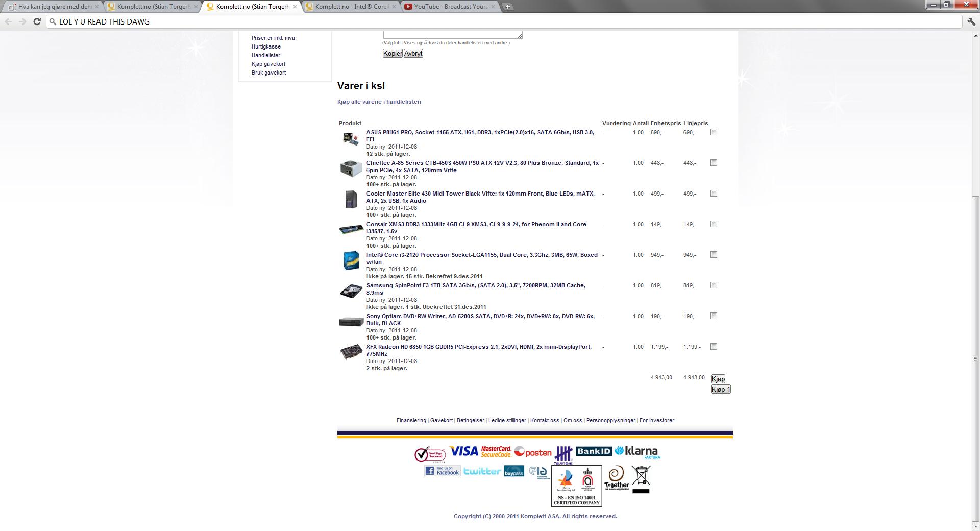Click the Corsair XMS3 RAM thumbnail
980x531 pixels.
351,229
